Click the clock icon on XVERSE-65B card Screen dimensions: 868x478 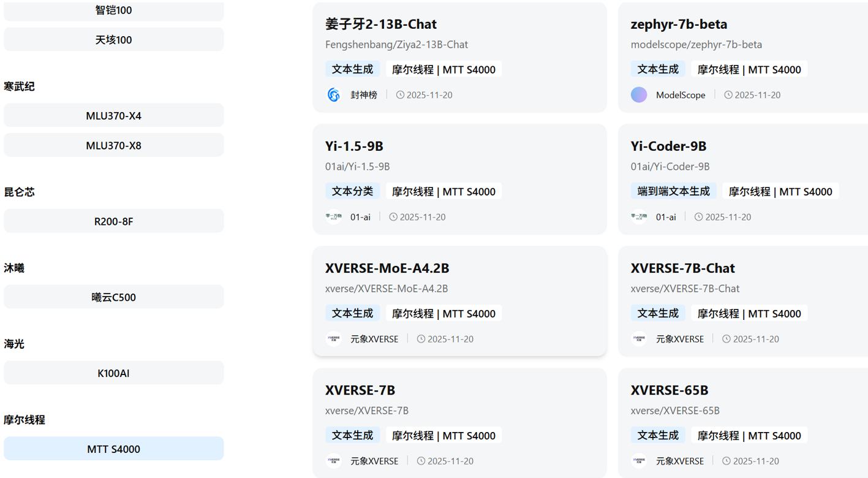click(x=726, y=461)
